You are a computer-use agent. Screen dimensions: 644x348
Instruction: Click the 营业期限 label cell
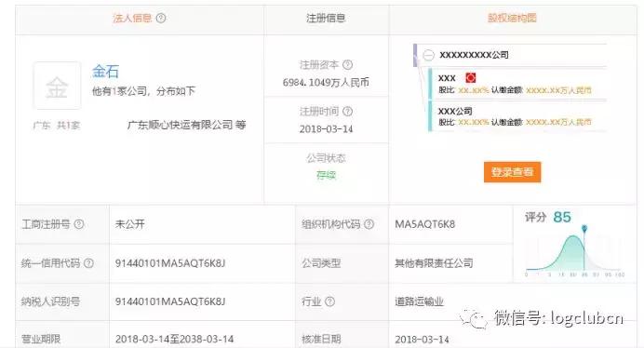coord(62,334)
